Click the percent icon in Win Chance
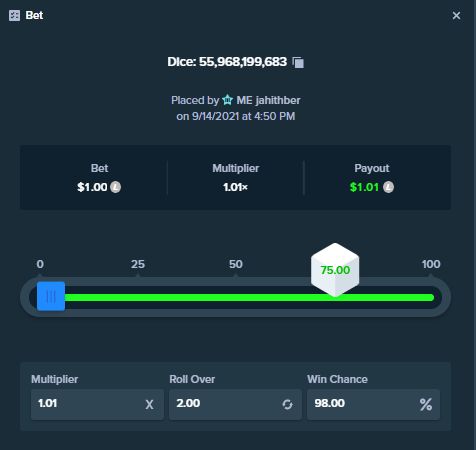The width and height of the screenshot is (476, 450). (x=426, y=405)
